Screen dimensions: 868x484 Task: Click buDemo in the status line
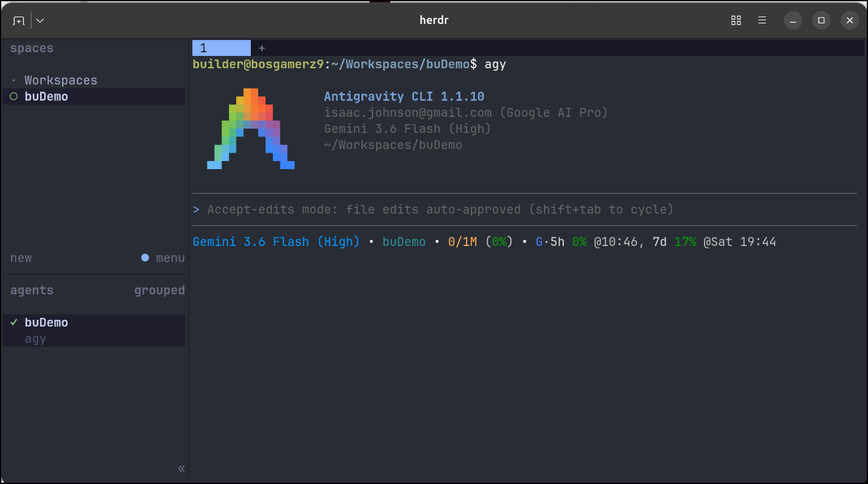[404, 242]
